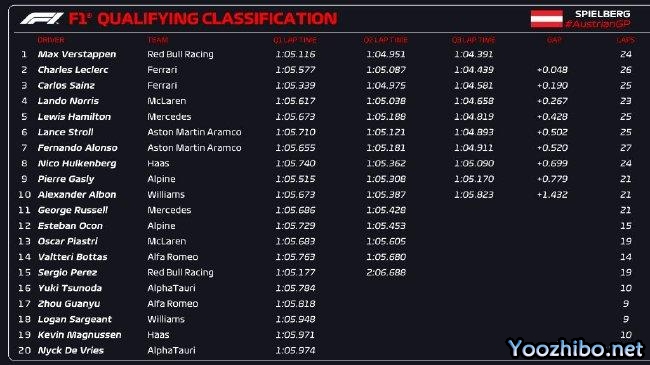The width and height of the screenshot is (650, 365).
Task: Click the #AustrianGP hashtag
Action: click(598, 24)
